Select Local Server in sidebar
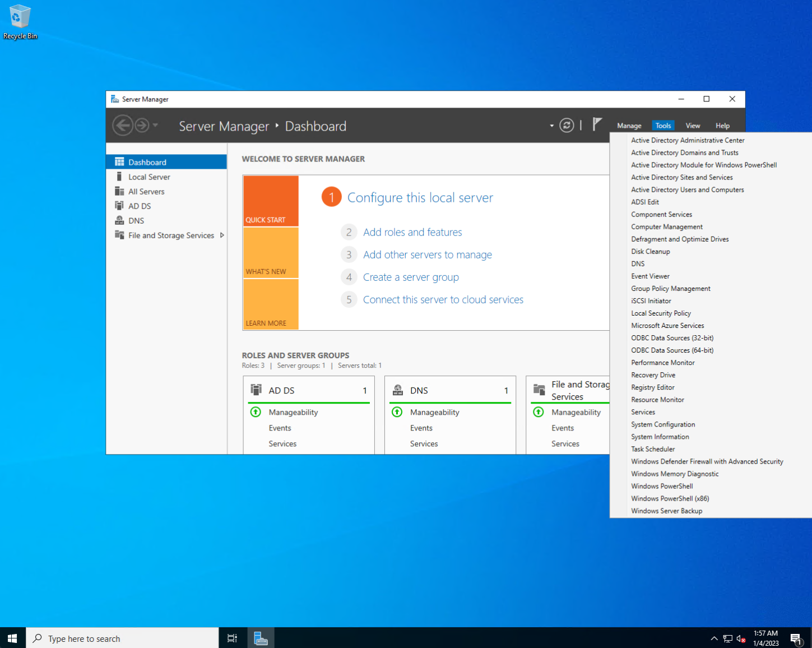 [166, 177]
